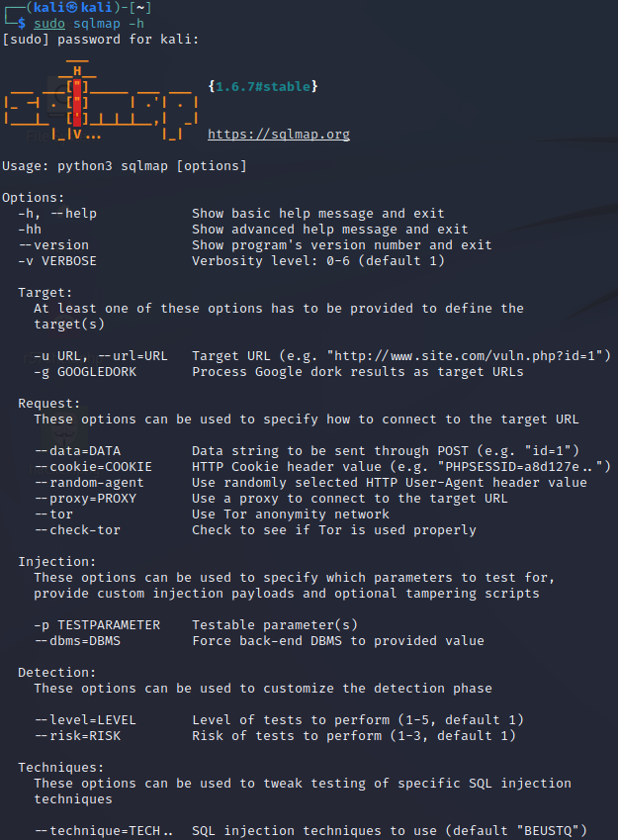The width and height of the screenshot is (618, 840).
Task: Click the sqlmap ASCII art logo
Action: 101,101
